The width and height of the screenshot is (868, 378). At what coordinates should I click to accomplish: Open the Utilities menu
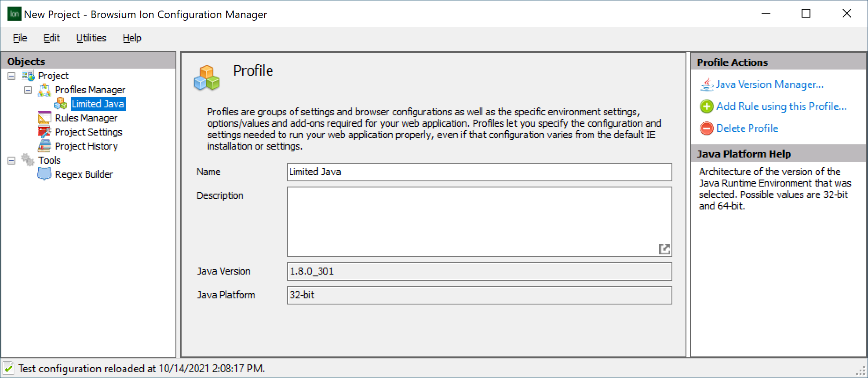coord(91,38)
